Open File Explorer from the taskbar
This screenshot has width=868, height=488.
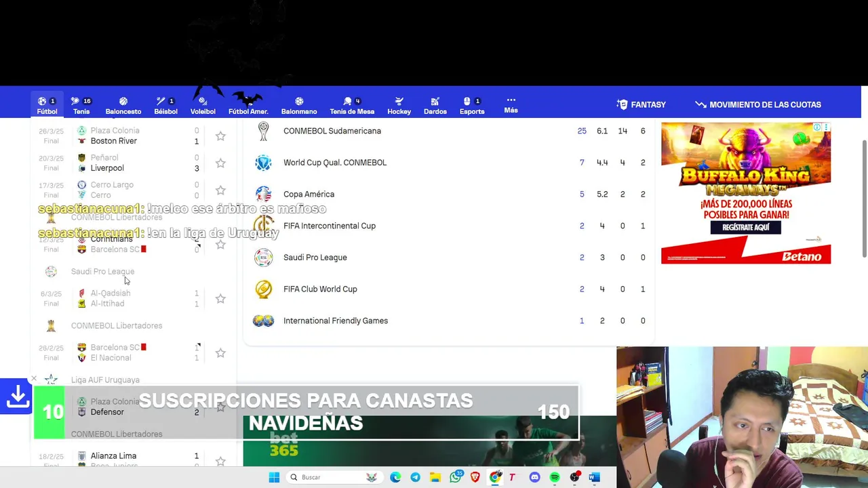pyautogui.click(x=435, y=477)
